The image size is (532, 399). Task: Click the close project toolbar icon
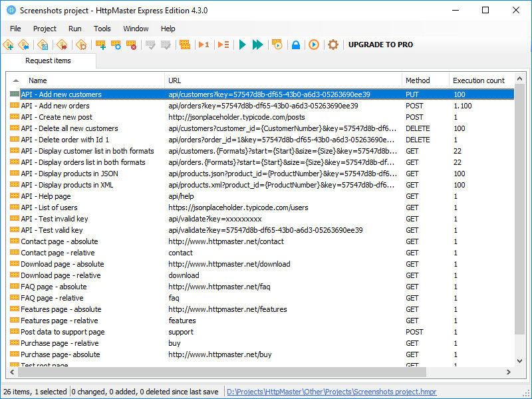click(62, 45)
